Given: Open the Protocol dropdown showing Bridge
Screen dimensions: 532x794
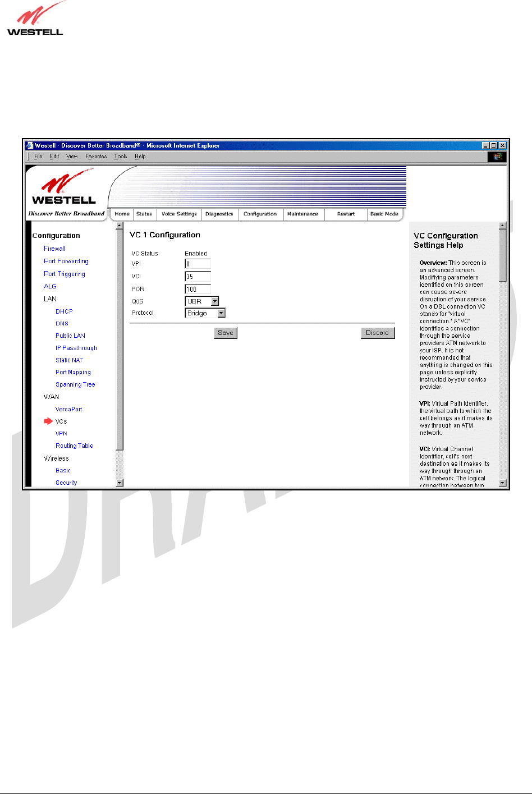Looking at the screenshot, I should click(205, 313).
